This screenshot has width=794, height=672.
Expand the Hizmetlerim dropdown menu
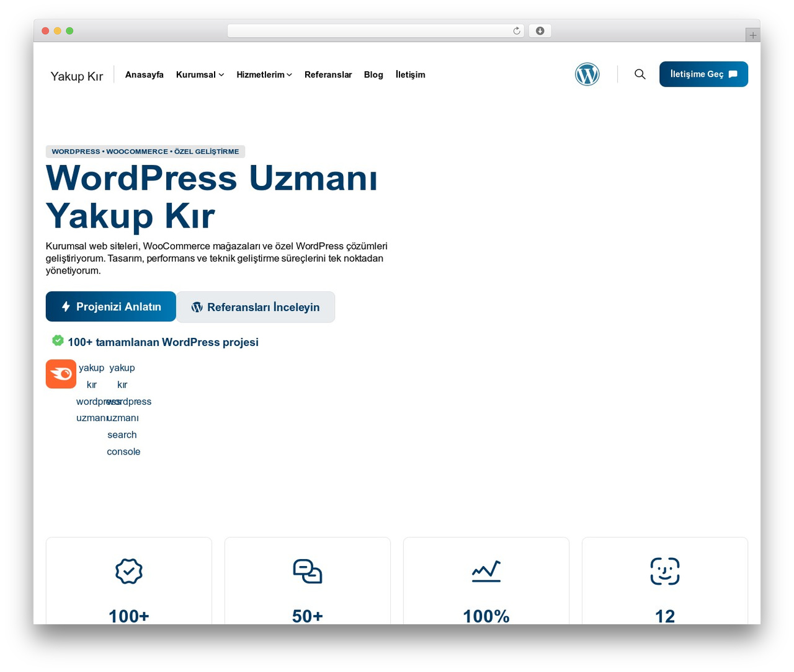[x=264, y=74]
